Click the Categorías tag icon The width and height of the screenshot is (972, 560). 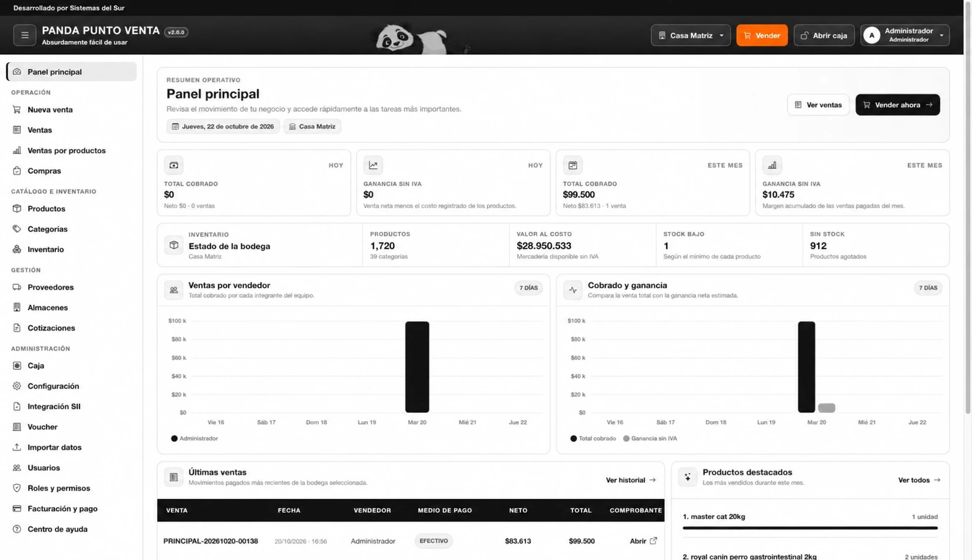[17, 229]
